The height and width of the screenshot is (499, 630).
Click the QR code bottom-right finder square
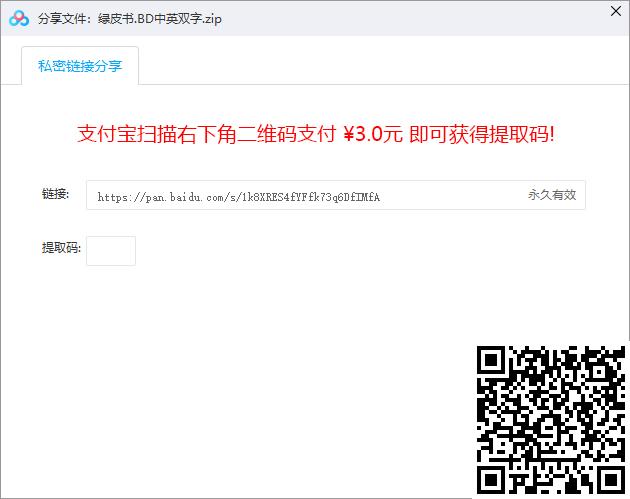611,480
